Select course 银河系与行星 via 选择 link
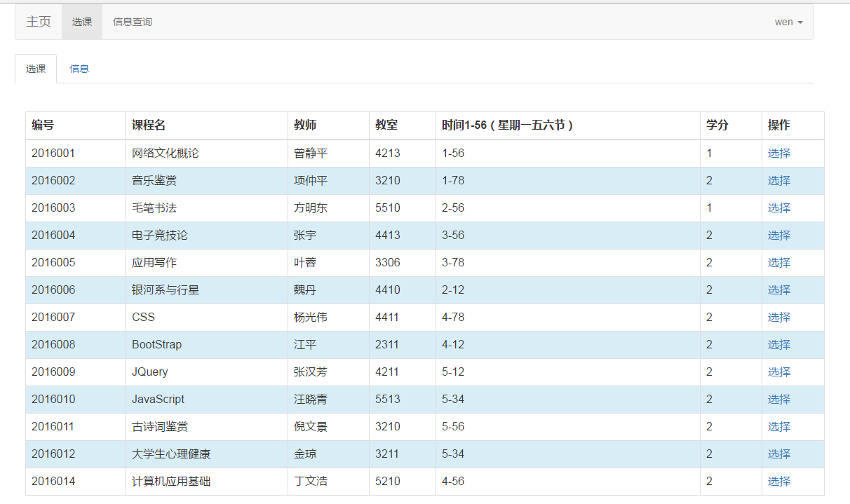The image size is (850, 504). 779,290
